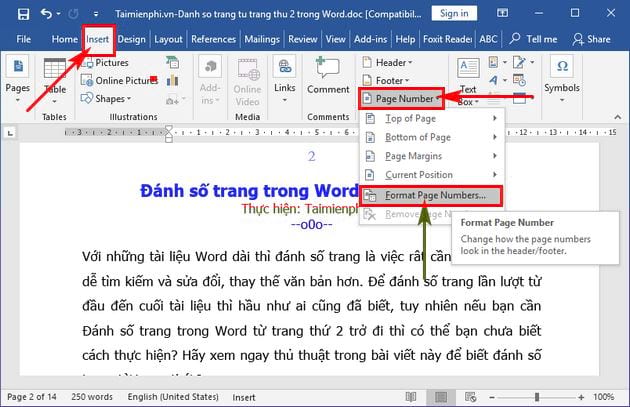
Task: Click the Screenshot camera icon
Action: [176, 99]
